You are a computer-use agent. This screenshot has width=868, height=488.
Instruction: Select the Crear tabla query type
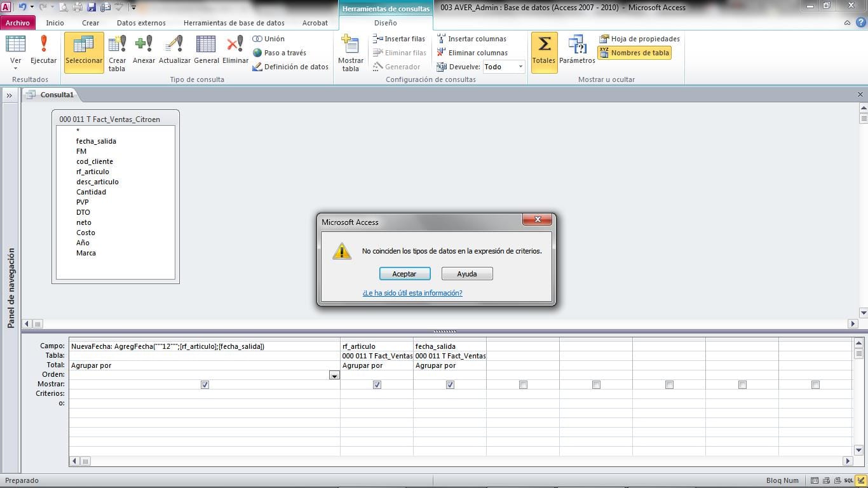(x=117, y=51)
